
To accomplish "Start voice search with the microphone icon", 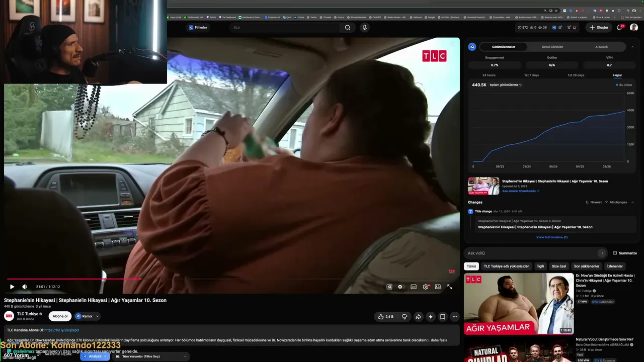I will click(x=365, y=28).
